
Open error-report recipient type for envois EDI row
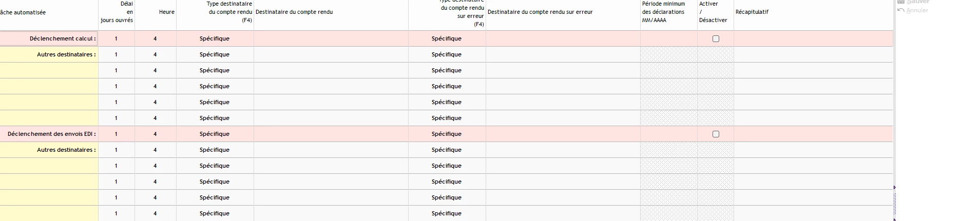pos(447,134)
